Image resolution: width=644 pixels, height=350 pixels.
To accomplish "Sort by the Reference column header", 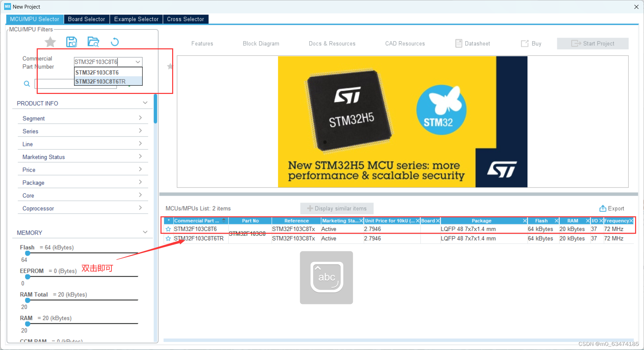I will pyautogui.click(x=296, y=221).
